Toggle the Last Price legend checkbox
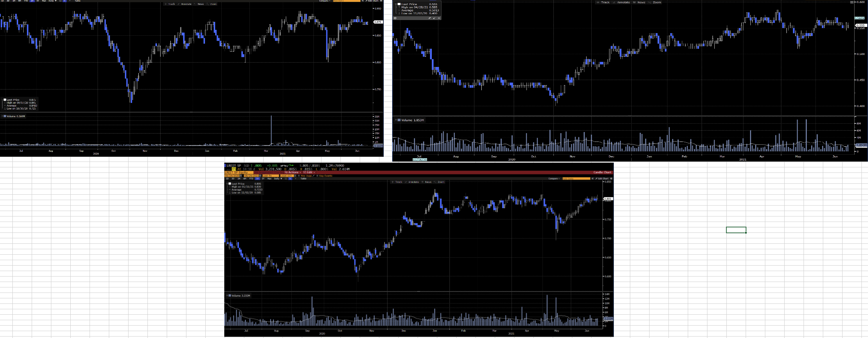Image resolution: width=868 pixels, height=338 pixels. pyautogui.click(x=229, y=184)
